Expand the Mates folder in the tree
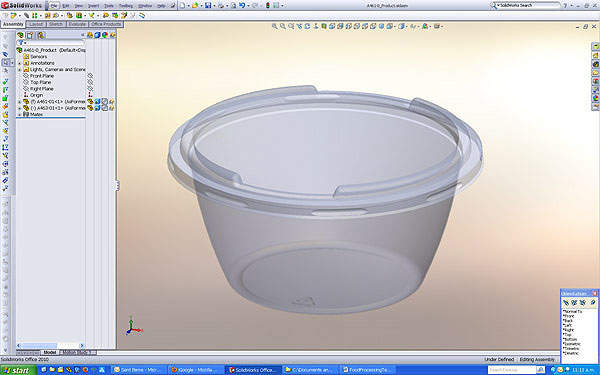The width and height of the screenshot is (600, 375). click(20, 114)
